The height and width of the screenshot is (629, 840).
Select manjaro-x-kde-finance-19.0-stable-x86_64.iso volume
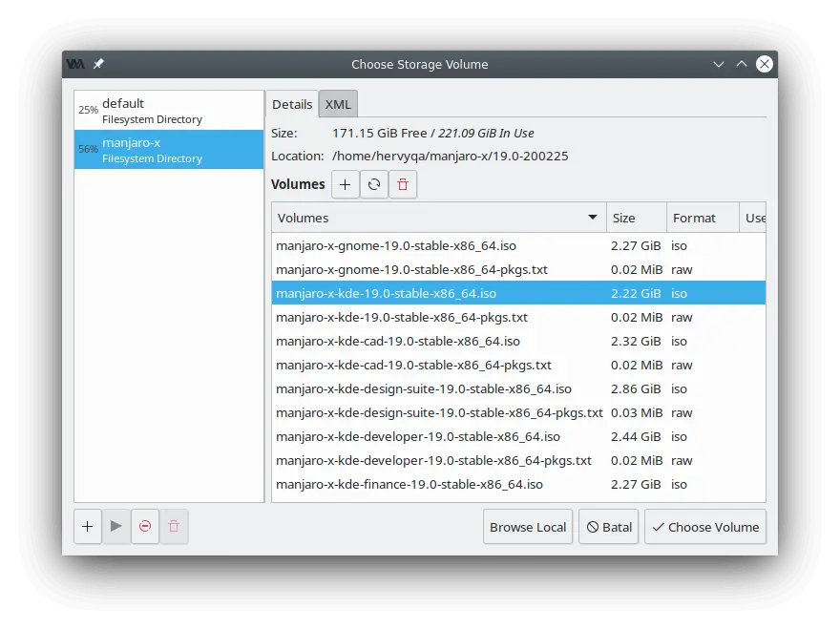point(518,484)
